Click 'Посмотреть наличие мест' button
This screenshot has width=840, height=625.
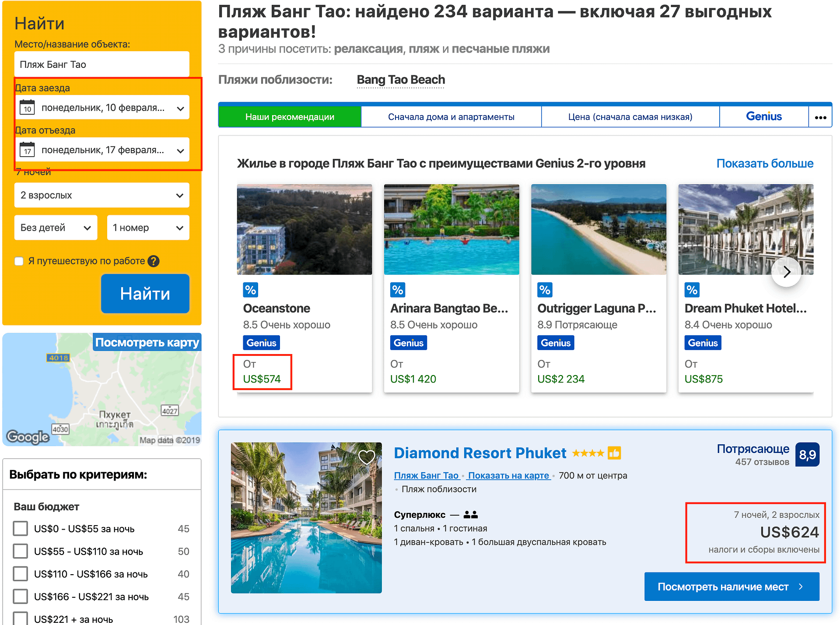[x=732, y=586]
